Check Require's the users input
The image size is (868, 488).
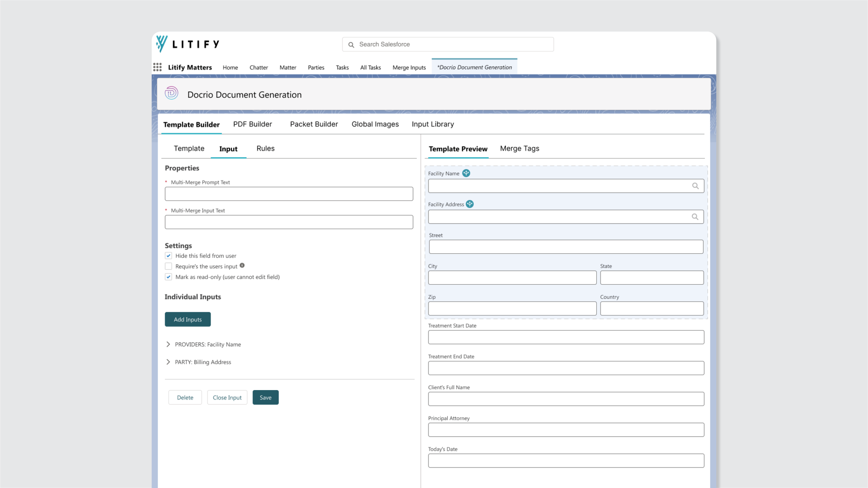click(x=168, y=266)
